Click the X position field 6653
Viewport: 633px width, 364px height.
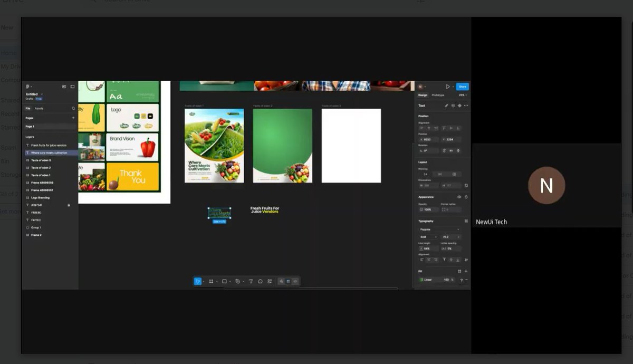pos(428,139)
